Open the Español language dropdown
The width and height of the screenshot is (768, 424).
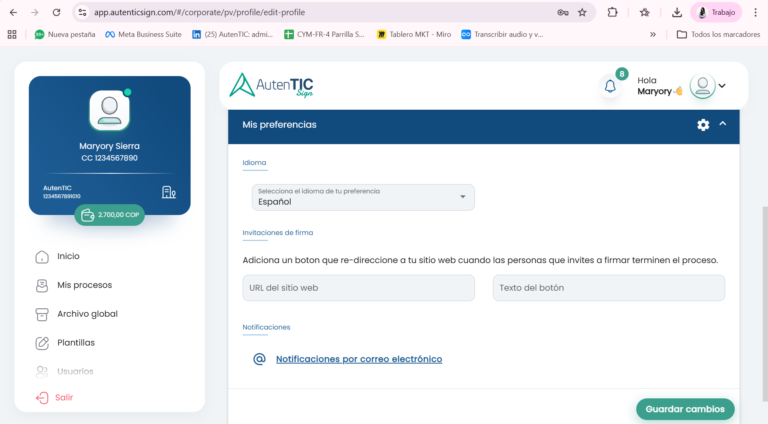pos(362,197)
